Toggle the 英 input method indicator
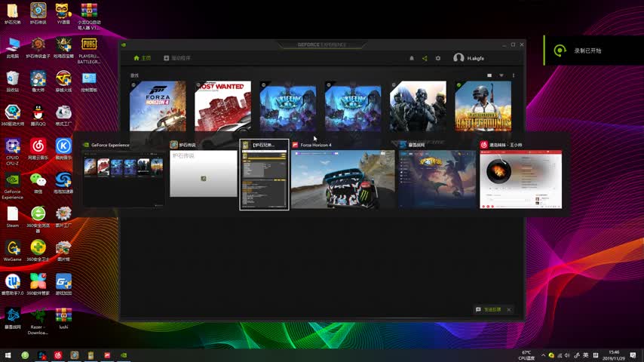Viewport: 644px width, 362px height. coord(585,355)
